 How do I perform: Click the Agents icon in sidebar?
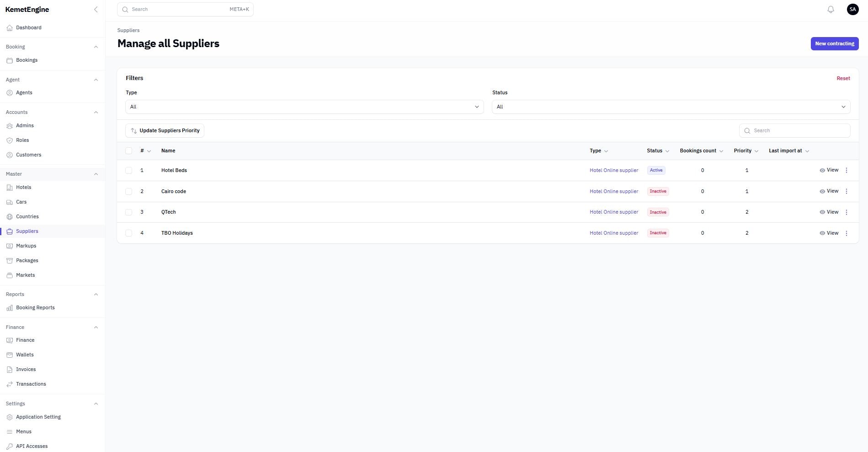coord(10,93)
